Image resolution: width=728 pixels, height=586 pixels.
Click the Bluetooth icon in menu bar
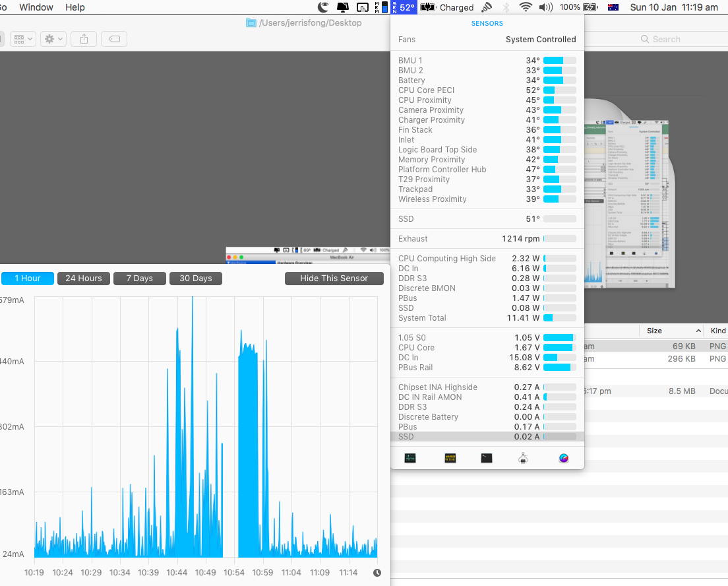tap(506, 7)
